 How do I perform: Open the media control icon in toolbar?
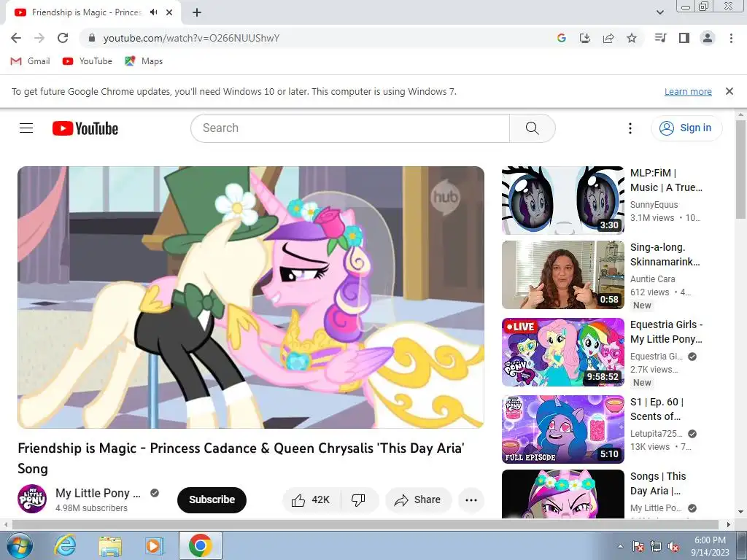point(661,38)
